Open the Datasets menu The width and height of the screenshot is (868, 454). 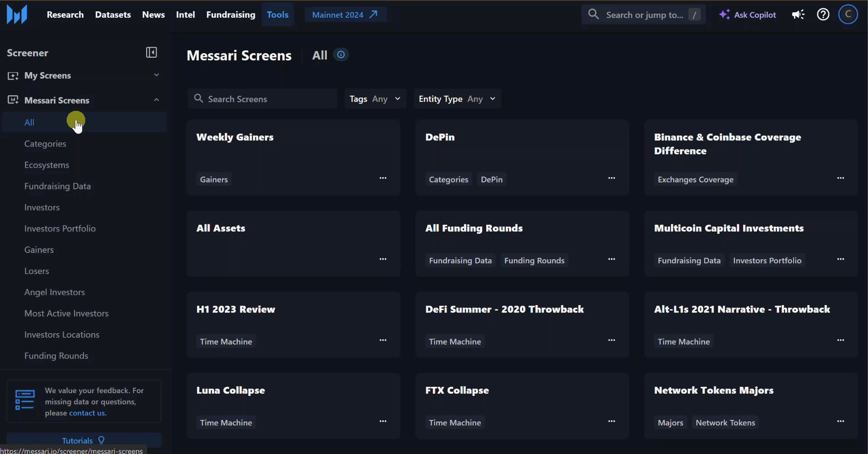click(x=113, y=15)
